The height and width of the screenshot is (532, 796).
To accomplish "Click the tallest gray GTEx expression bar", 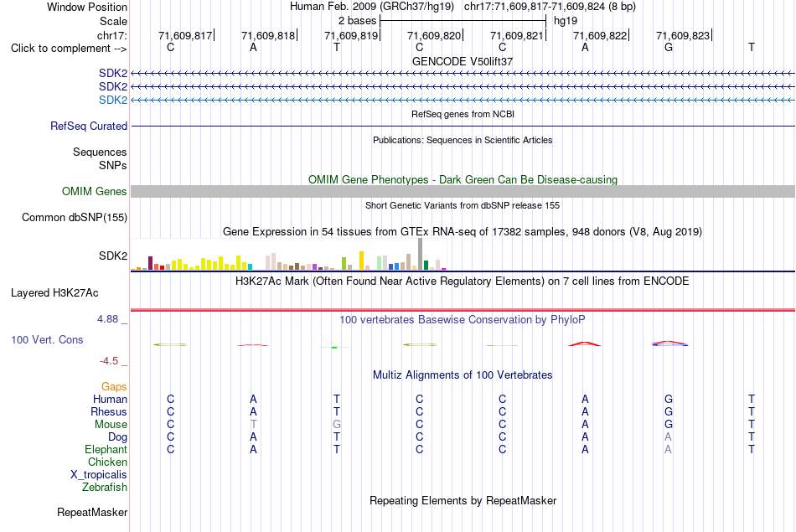I will pos(420,254).
